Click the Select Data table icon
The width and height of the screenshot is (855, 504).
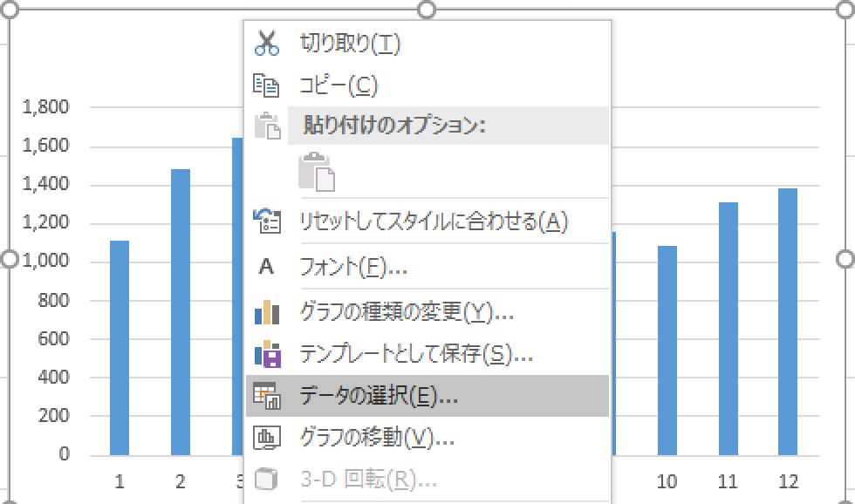click(x=267, y=396)
